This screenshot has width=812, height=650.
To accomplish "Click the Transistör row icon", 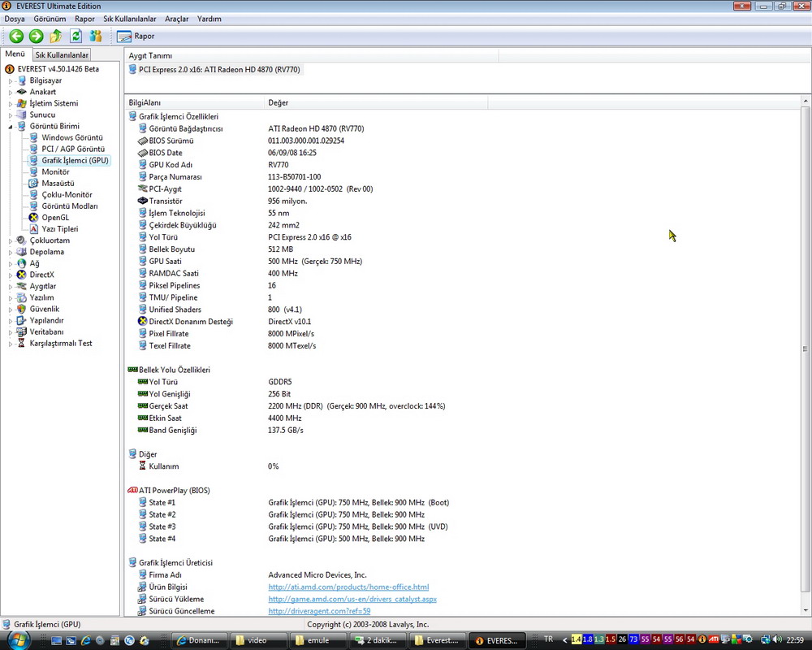I will click(143, 201).
